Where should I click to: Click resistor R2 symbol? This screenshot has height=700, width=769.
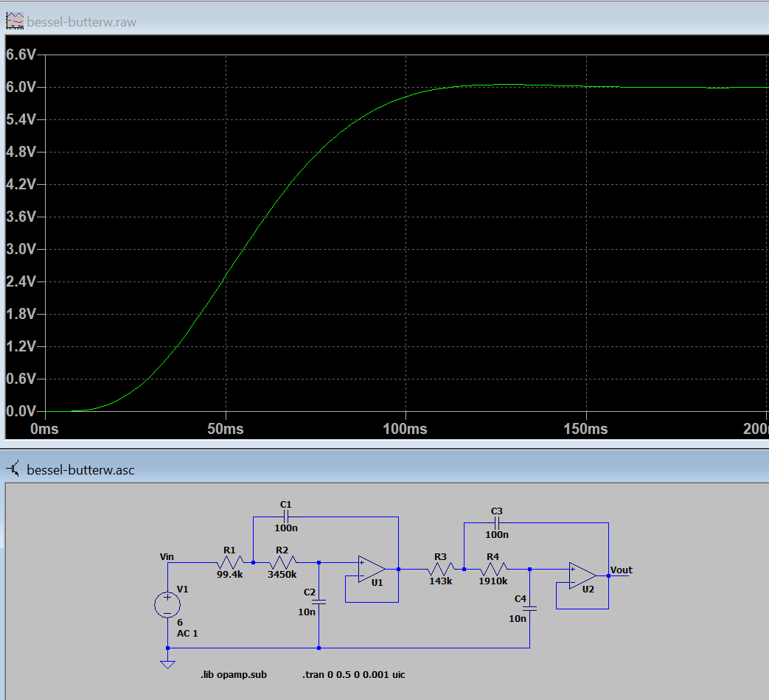283,562
